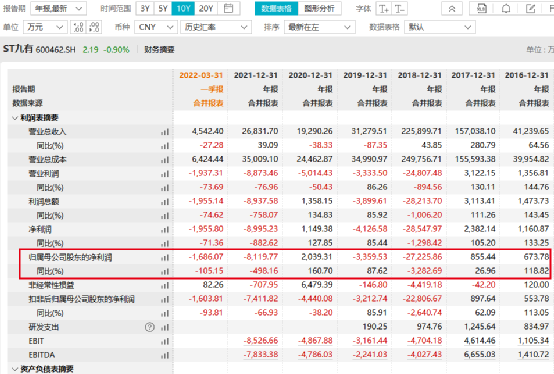Open the custom date range calendar icon

pos(229,8)
